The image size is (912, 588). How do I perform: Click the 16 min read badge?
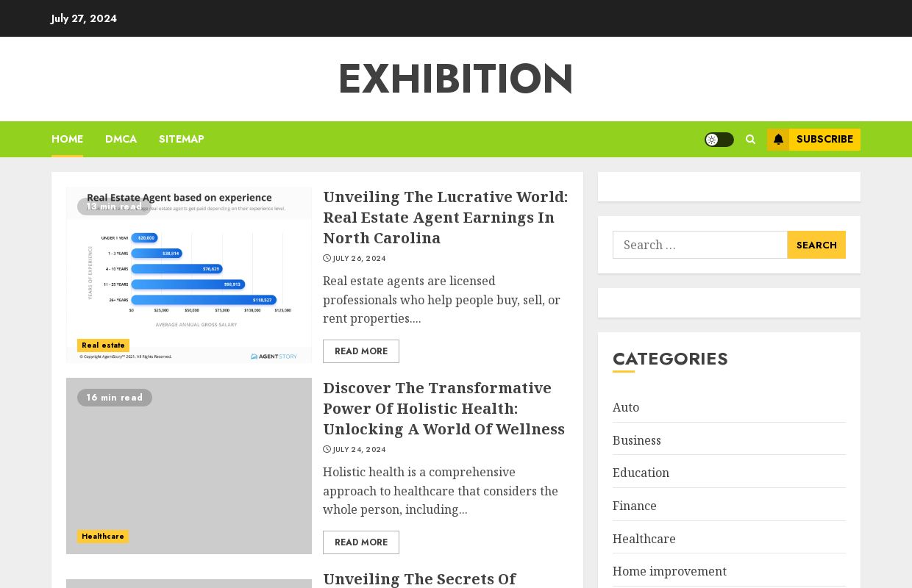pos(115,398)
